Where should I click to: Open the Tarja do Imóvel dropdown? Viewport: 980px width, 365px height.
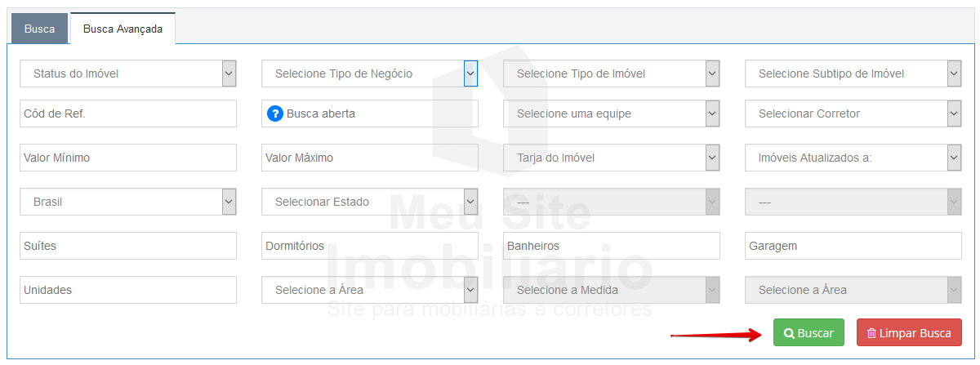(611, 158)
